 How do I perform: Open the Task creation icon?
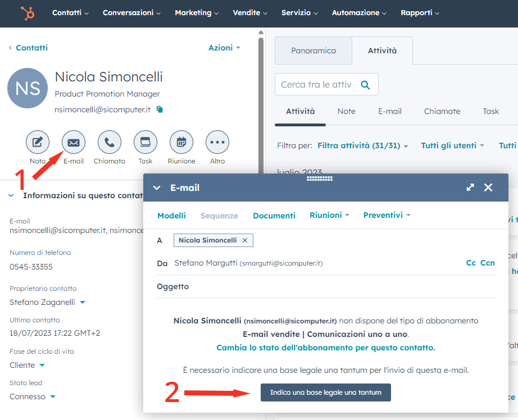point(145,142)
